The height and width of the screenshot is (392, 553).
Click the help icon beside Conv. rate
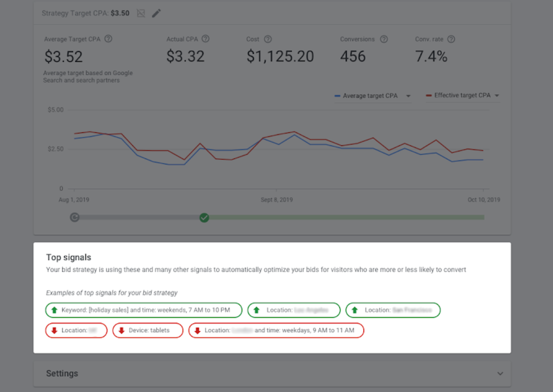point(451,39)
